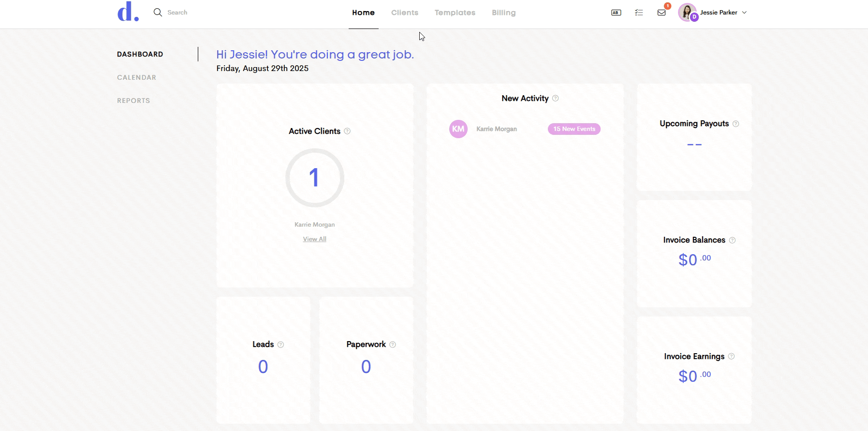Click the Invoice Earnings help icon
Viewport: 868px width, 431px height.
[x=732, y=356]
